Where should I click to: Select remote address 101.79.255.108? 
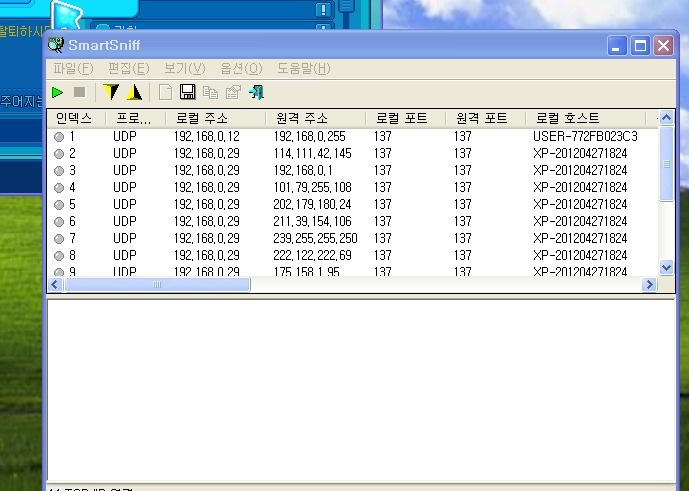pyautogui.click(x=312, y=188)
